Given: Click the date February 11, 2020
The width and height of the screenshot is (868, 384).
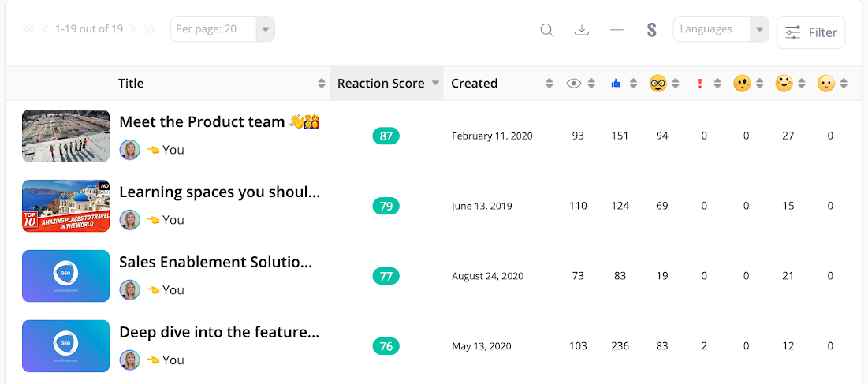Looking at the screenshot, I should tap(492, 136).
